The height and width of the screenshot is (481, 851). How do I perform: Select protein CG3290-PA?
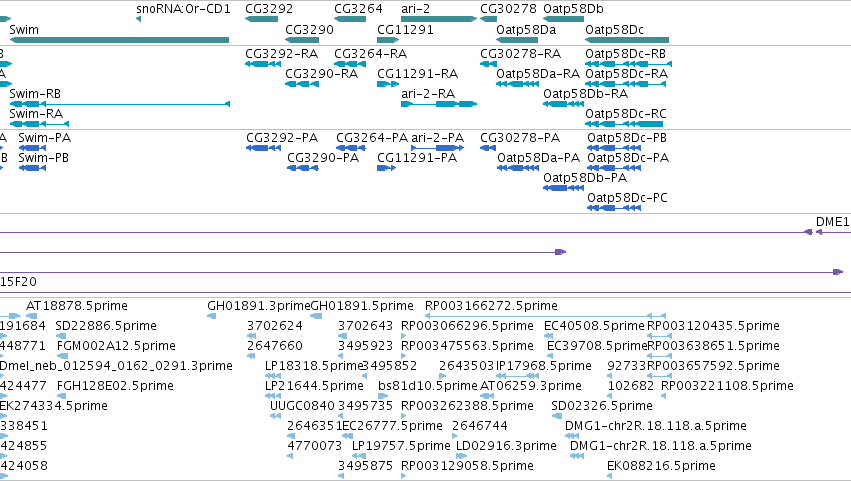point(302,168)
